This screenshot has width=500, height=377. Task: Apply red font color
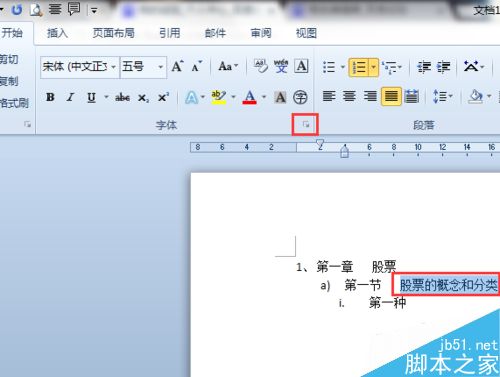point(250,97)
